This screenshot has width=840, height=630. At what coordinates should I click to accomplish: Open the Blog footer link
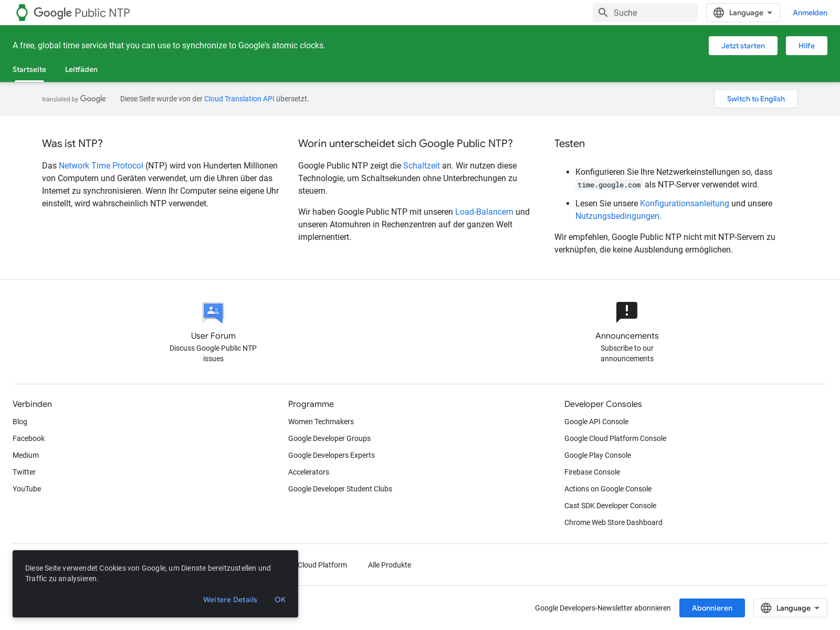tap(20, 422)
